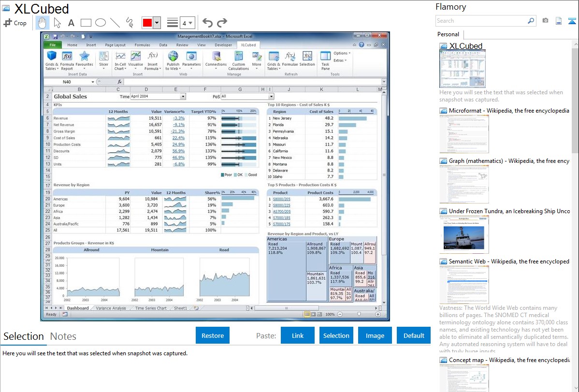Screen dimensions: 579x392
Task: Open the color picker dropdown arrow
Action: click(x=157, y=23)
